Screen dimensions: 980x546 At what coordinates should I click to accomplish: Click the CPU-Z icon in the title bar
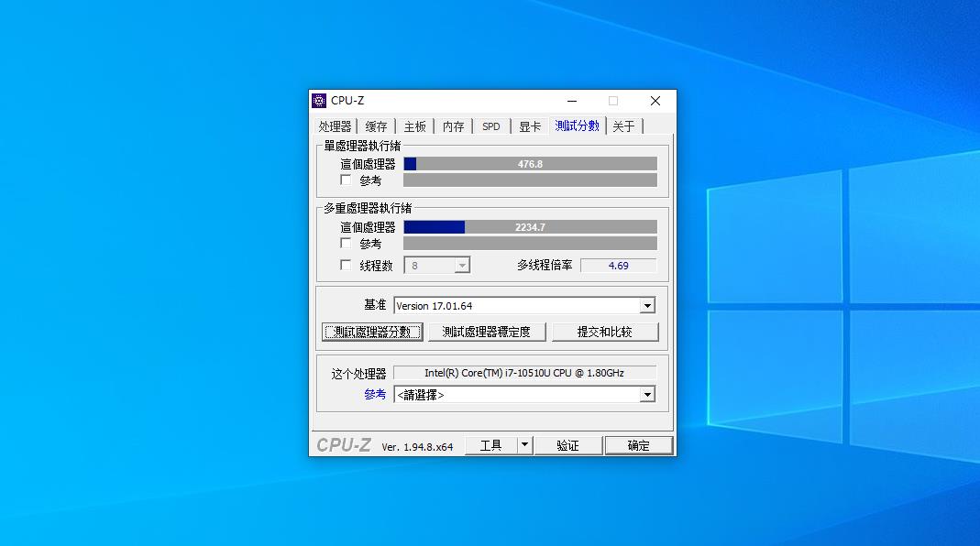click(319, 101)
